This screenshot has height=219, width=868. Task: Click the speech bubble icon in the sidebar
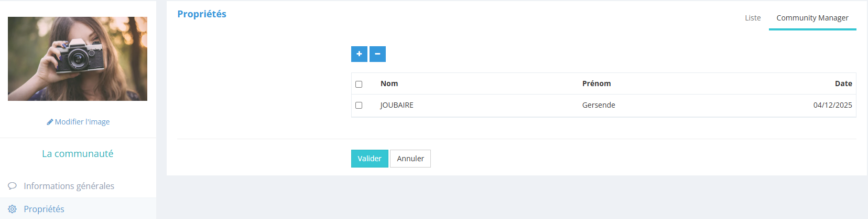coord(12,186)
